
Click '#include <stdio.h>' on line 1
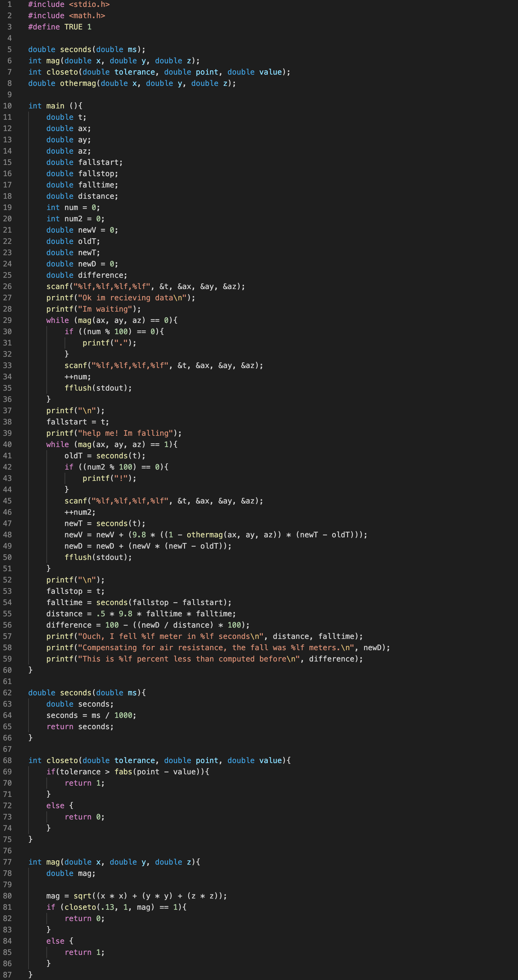point(69,4)
